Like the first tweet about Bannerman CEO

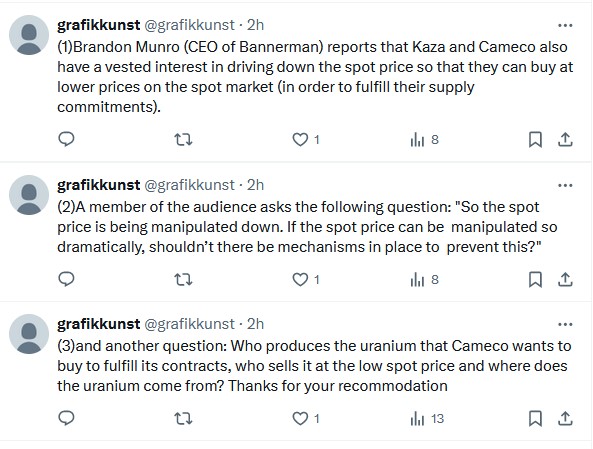pyautogui.click(x=306, y=140)
